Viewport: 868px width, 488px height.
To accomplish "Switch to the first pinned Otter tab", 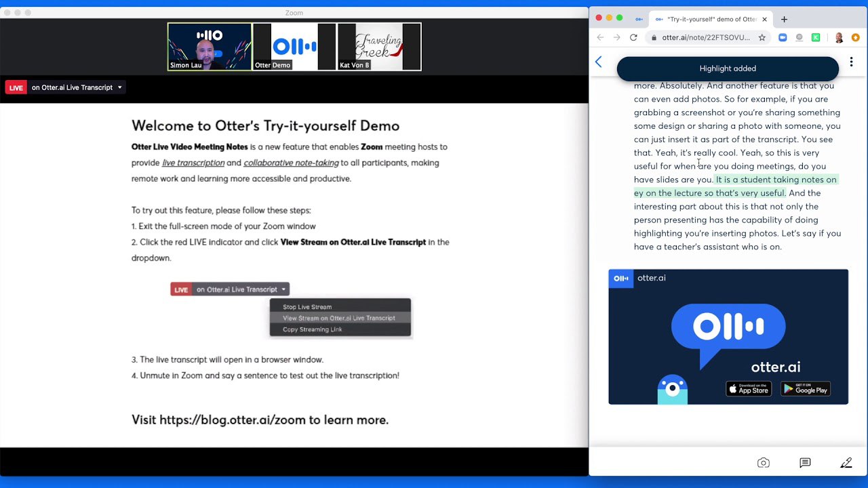I will click(x=639, y=19).
